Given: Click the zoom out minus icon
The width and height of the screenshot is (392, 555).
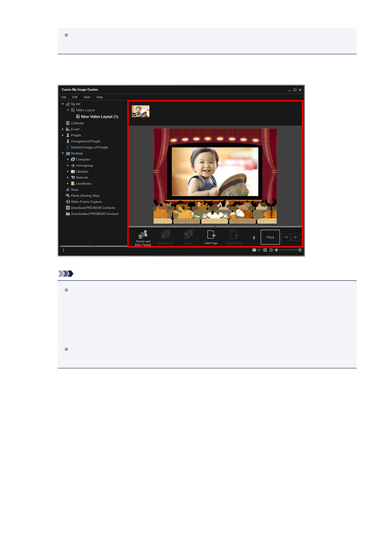Looking at the screenshot, I should coord(271,250).
